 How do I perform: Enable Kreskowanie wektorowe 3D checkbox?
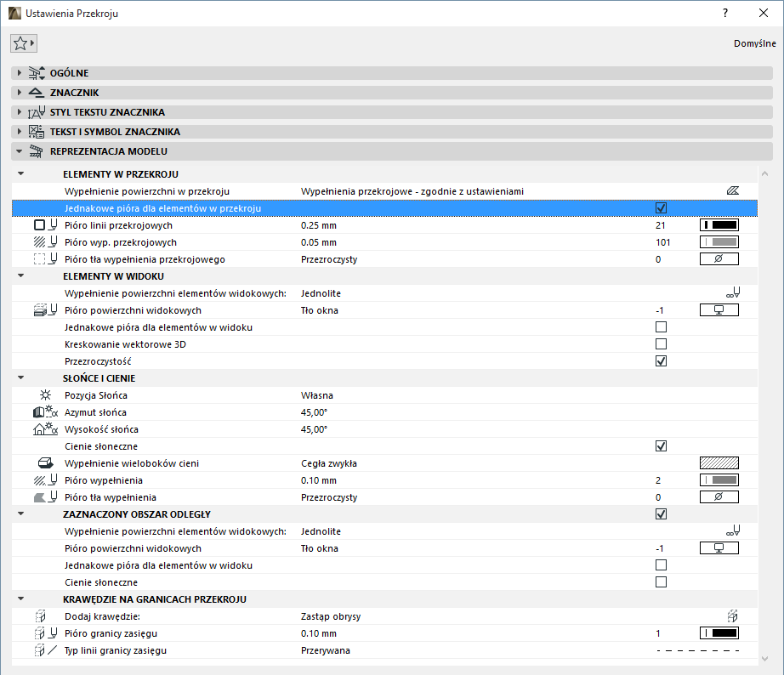[x=661, y=344]
